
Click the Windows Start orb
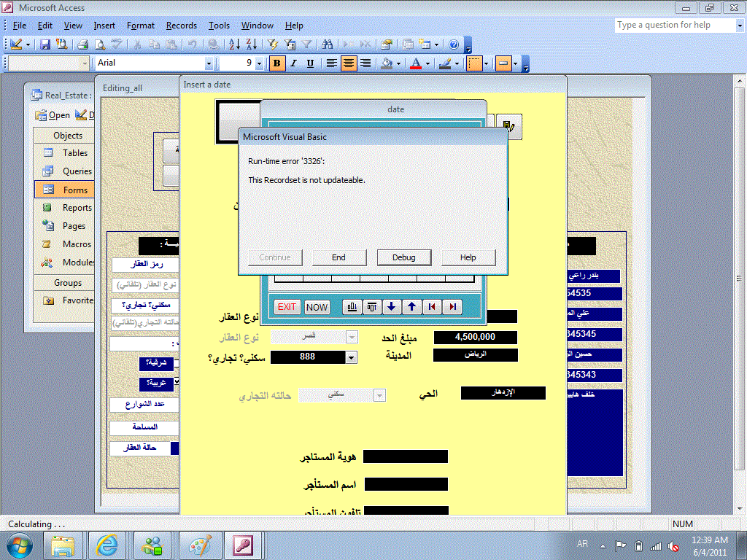click(20, 545)
